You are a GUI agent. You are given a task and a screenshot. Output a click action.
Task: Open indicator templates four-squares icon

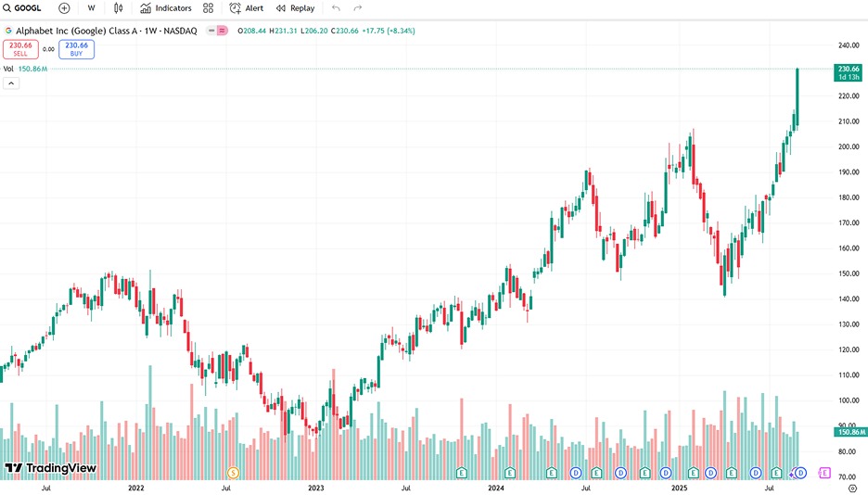(x=208, y=8)
